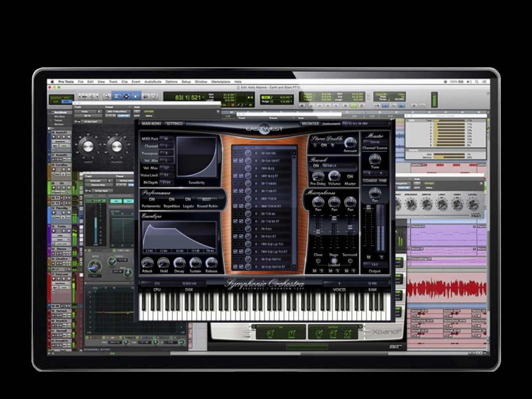This screenshot has width=532, height=399.
Task: Click the volume icon in macOS menu bar
Action: (469, 81)
